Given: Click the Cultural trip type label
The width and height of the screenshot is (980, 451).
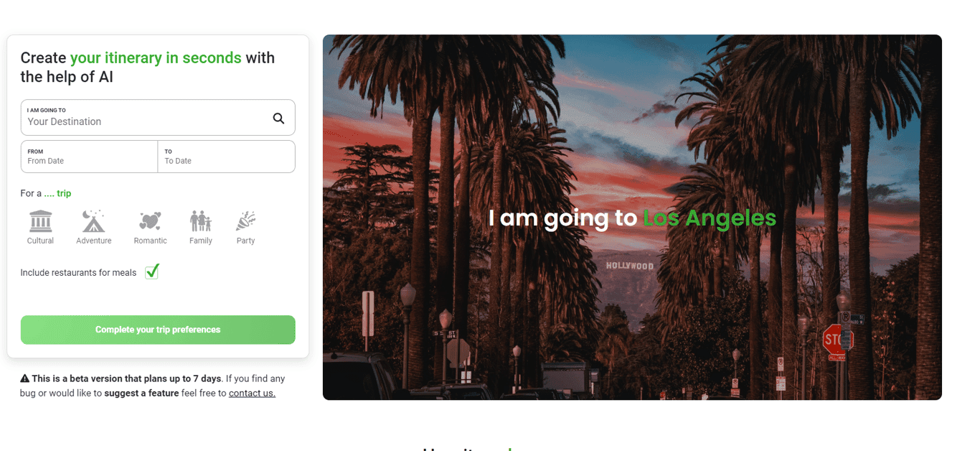Looking at the screenshot, I should point(40,241).
